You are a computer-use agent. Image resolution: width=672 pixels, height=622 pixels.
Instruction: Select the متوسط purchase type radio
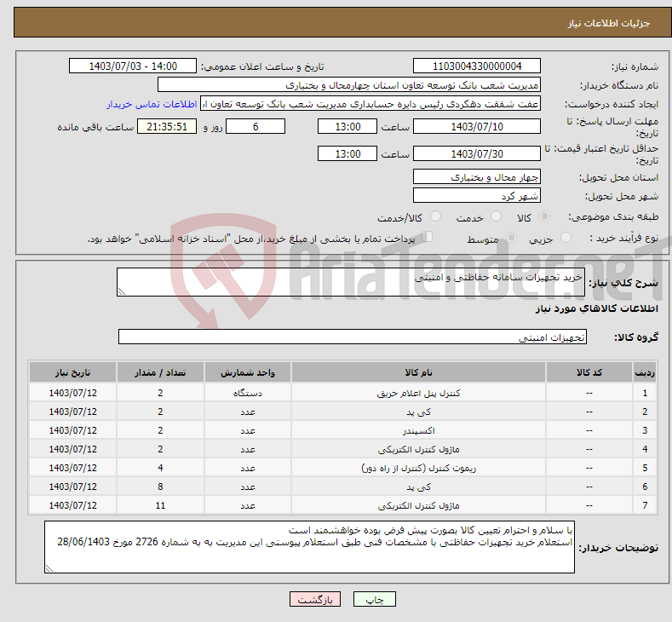point(511,238)
